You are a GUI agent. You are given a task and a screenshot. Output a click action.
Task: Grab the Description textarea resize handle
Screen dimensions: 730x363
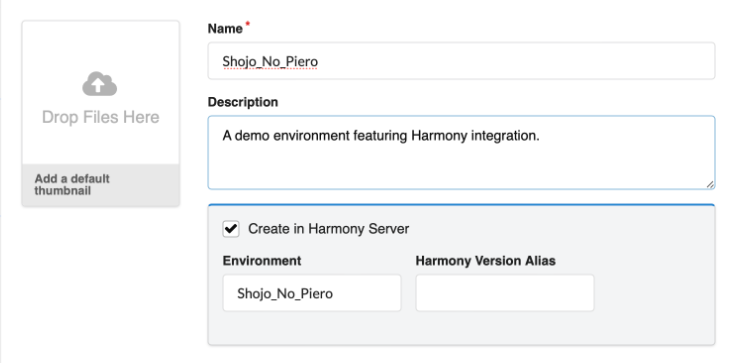[710, 184]
